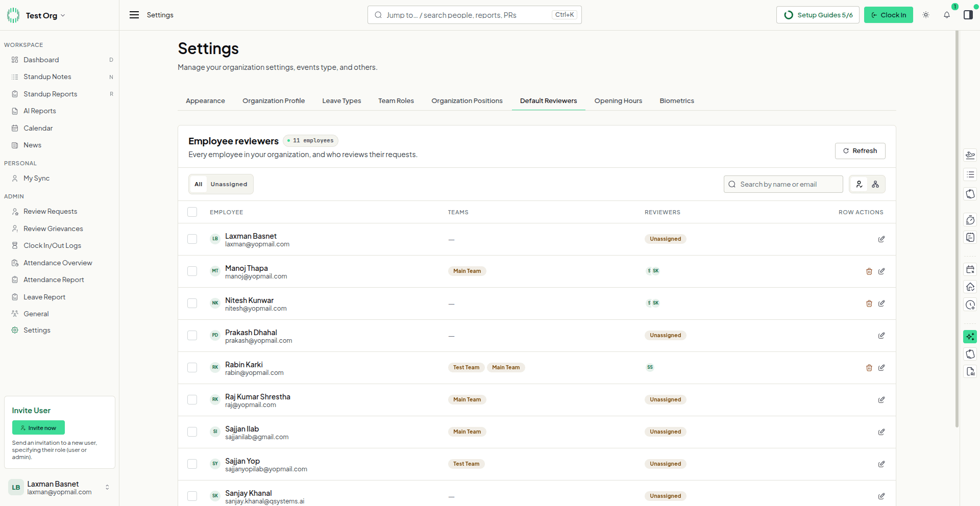980x506 pixels.
Task: Open Review Requests in the sidebar
Action: tap(51, 212)
